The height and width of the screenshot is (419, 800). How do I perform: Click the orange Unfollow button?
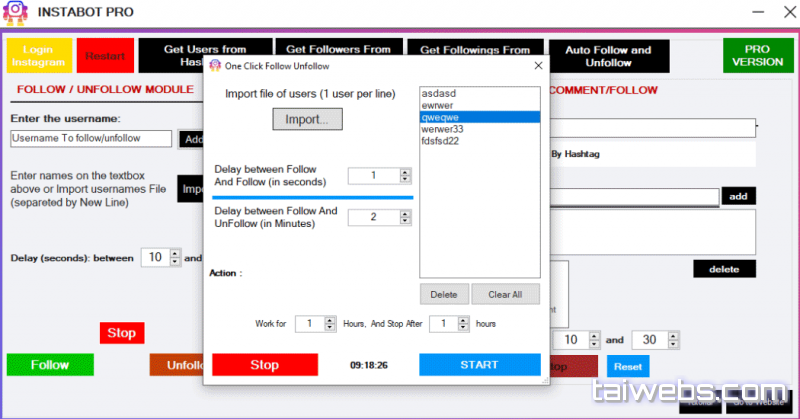coord(177,365)
